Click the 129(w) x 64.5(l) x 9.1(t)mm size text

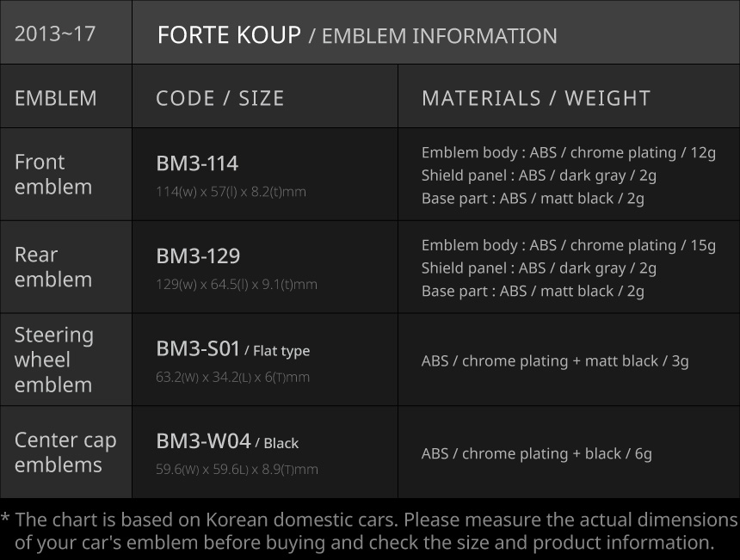click(237, 285)
